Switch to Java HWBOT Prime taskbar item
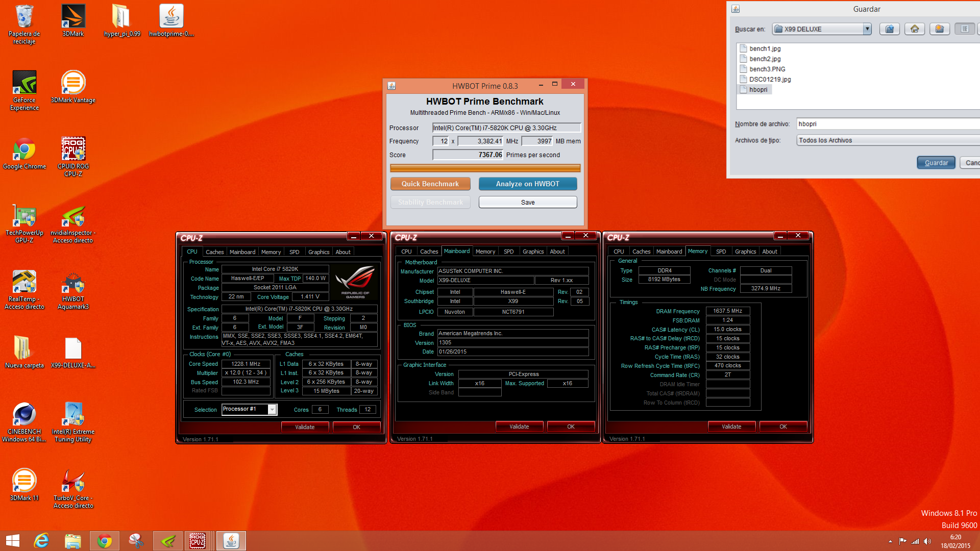The width and height of the screenshot is (980, 551). click(x=231, y=541)
